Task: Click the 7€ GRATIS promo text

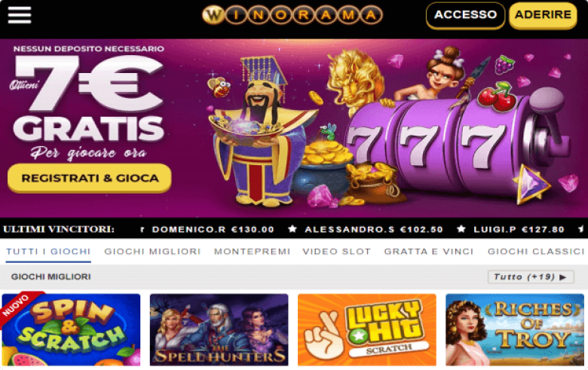Action: 89,99
